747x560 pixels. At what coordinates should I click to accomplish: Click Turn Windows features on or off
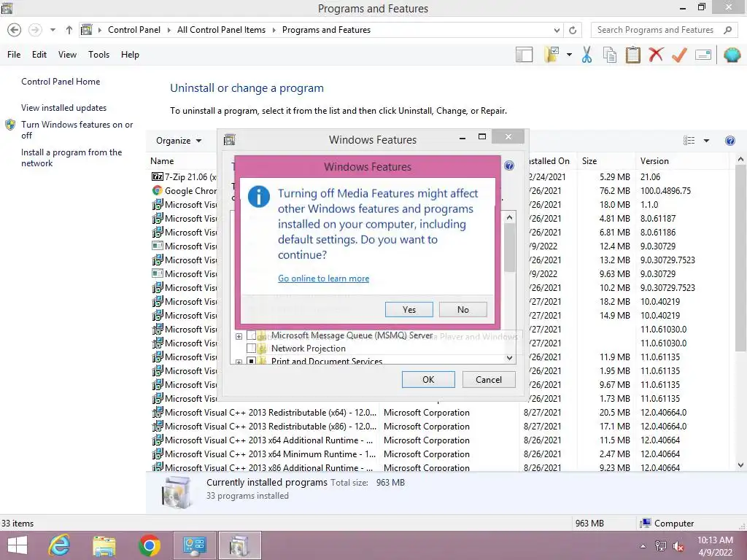[x=77, y=130]
